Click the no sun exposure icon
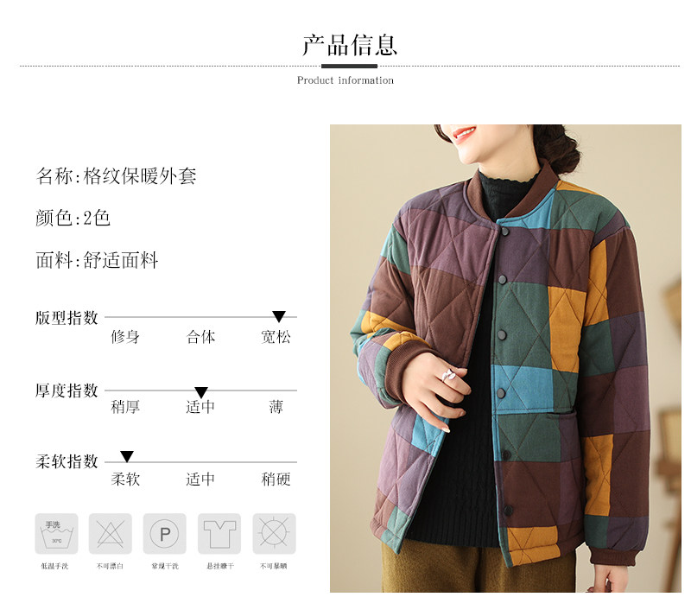 274,534
